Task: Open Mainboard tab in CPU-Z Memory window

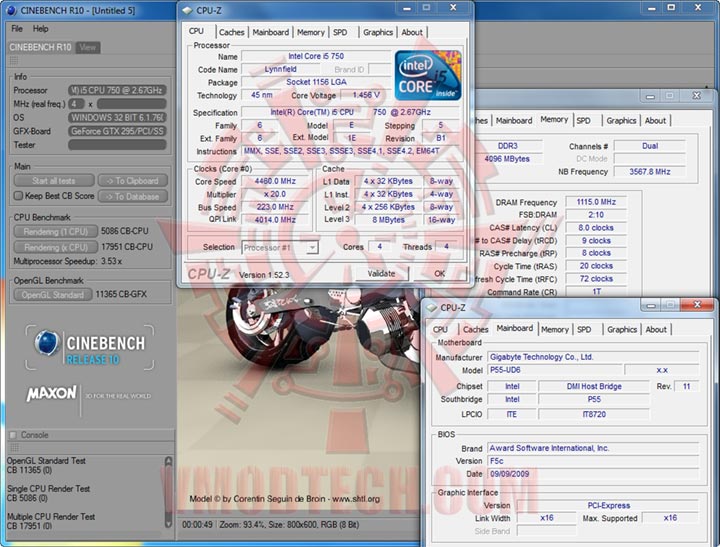Action: [x=514, y=120]
